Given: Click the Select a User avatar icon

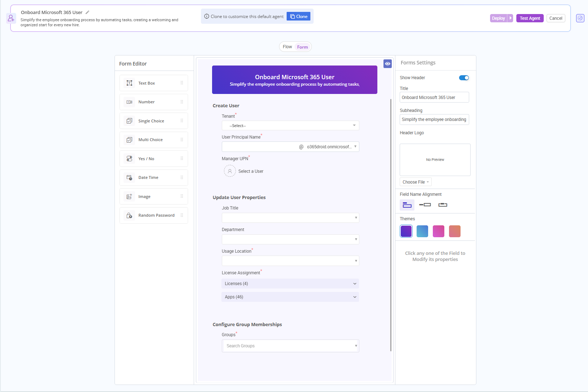Looking at the screenshot, I should point(230,171).
